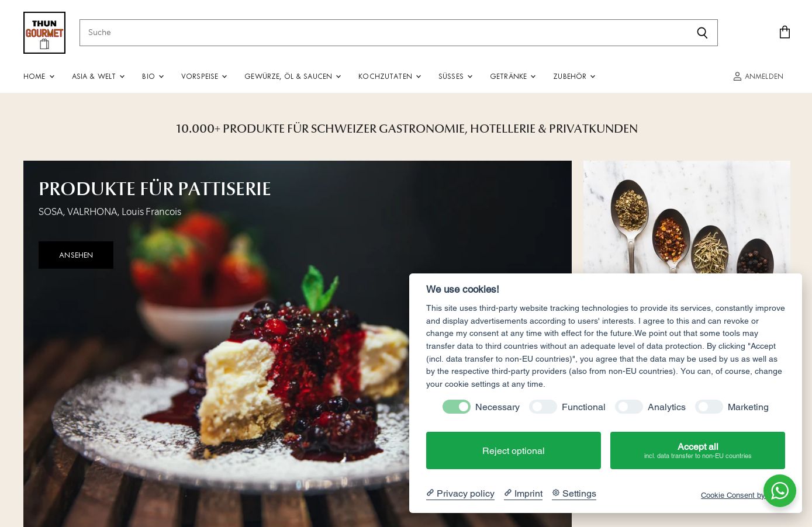Viewport: 812px width, 527px height.
Task: Click the Imprint link icon
Action: pos(508,493)
